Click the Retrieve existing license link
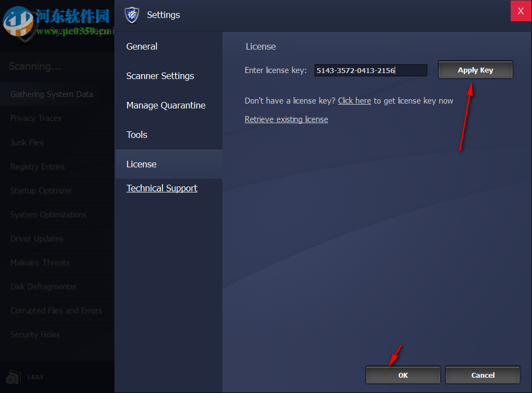532x393 pixels. 286,119
